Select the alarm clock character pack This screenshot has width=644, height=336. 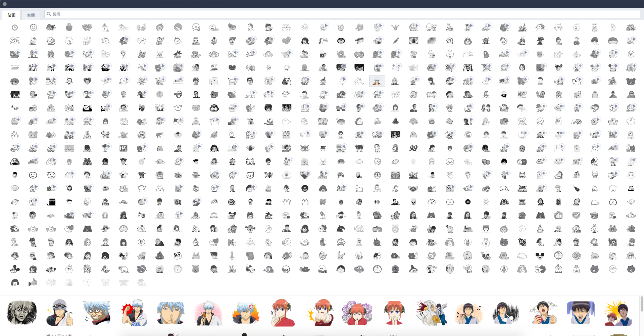tap(69, 81)
